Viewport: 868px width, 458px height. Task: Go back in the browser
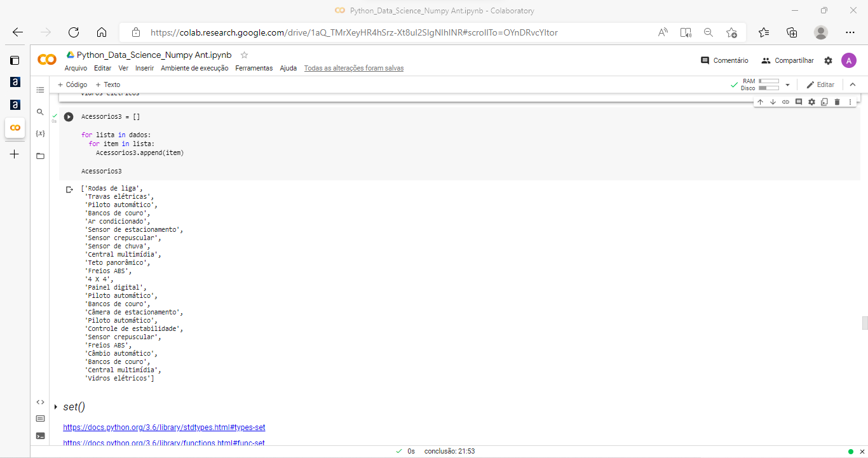pos(18,32)
